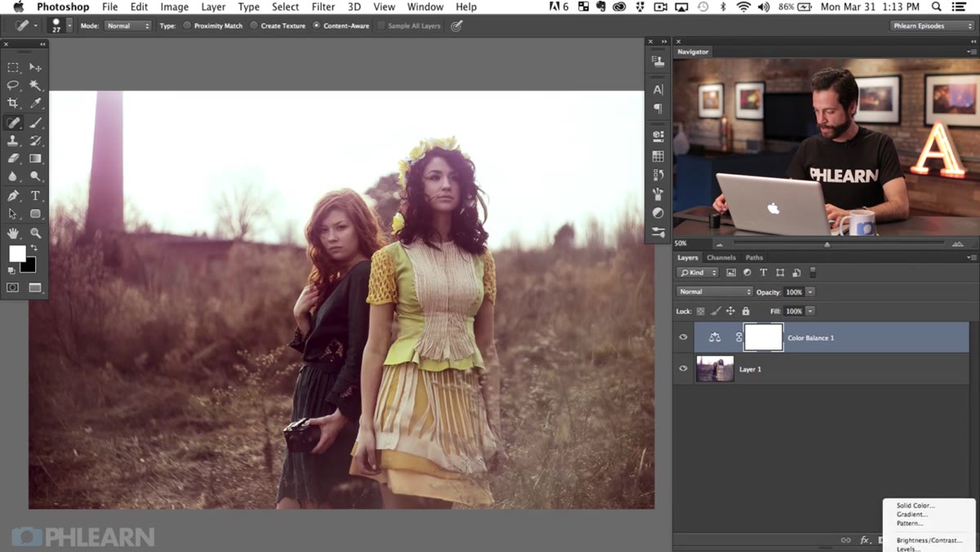Hide the Layer 1 layer
Image resolution: width=980 pixels, height=552 pixels.
coord(684,369)
